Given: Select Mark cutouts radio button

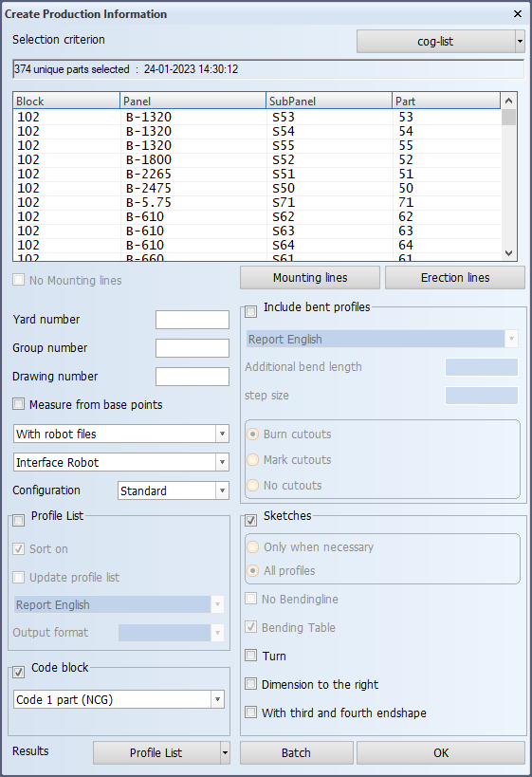Looking at the screenshot, I should pyautogui.click(x=252, y=460).
